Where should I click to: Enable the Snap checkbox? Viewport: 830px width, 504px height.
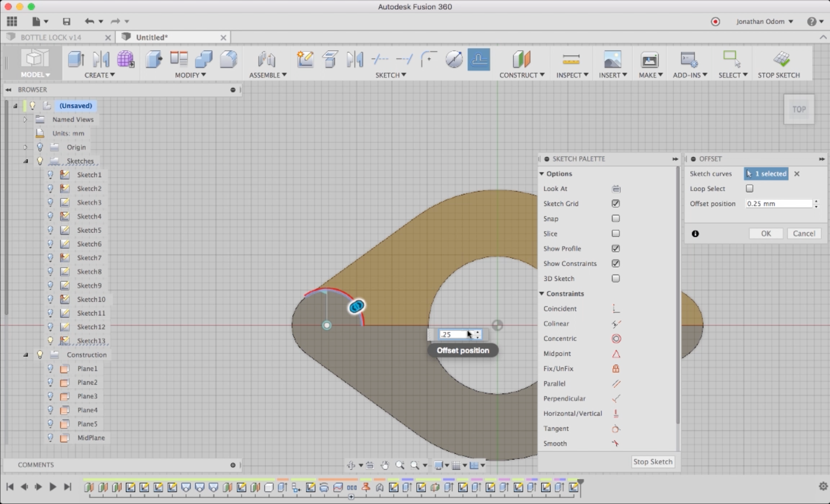pyautogui.click(x=615, y=219)
